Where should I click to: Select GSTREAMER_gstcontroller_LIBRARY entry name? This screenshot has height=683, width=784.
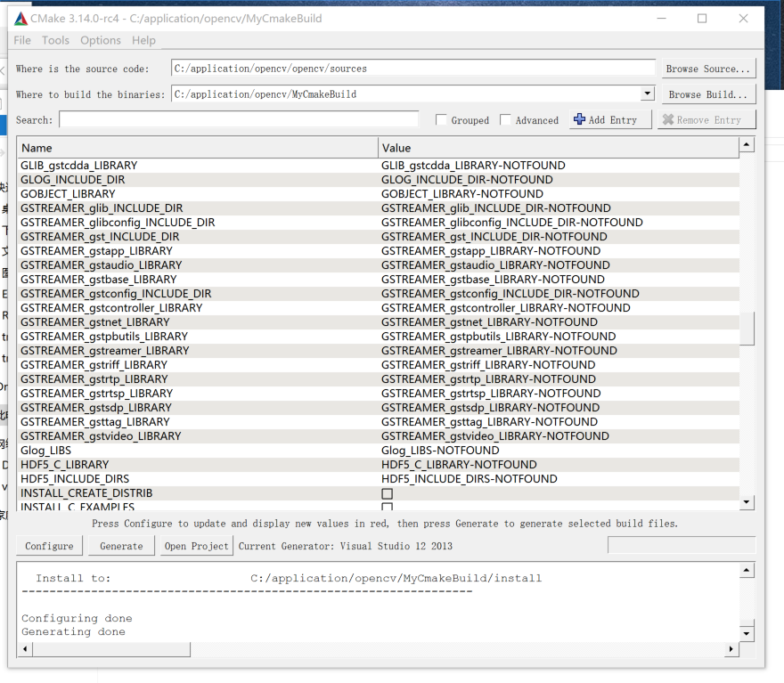[111, 308]
